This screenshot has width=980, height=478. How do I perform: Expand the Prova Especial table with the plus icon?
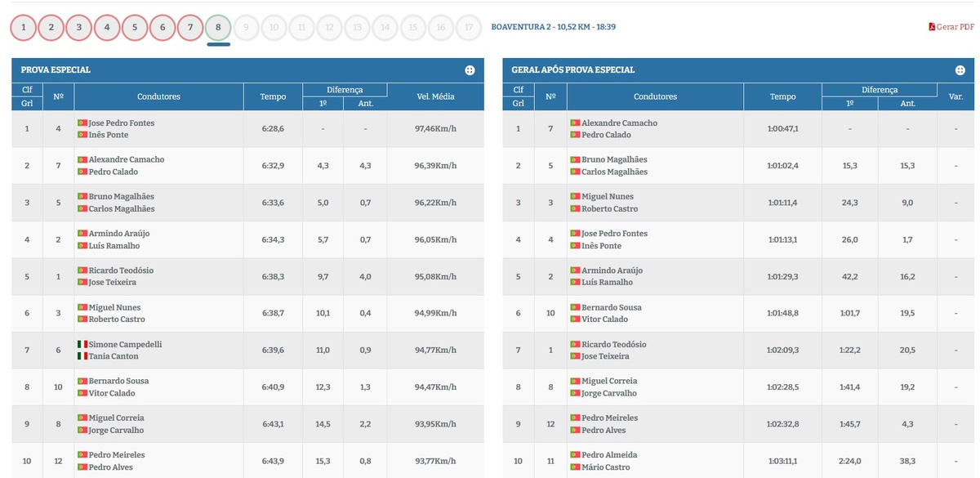point(470,70)
